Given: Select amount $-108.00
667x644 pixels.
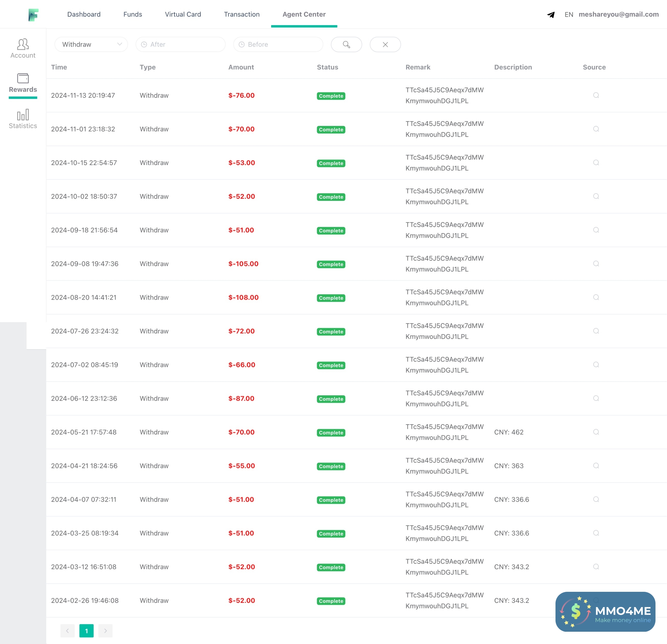Looking at the screenshot, I should pos(243,298).
